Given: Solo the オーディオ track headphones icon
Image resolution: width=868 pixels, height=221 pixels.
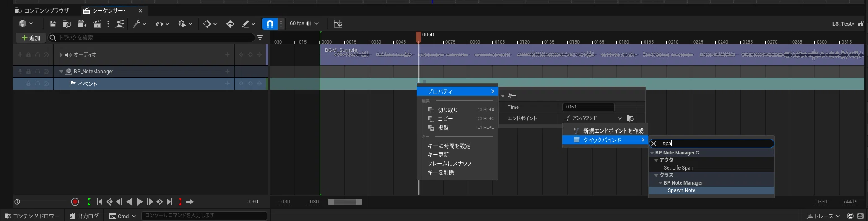Looking at the screenshot, I should click(x=38, y=55).
